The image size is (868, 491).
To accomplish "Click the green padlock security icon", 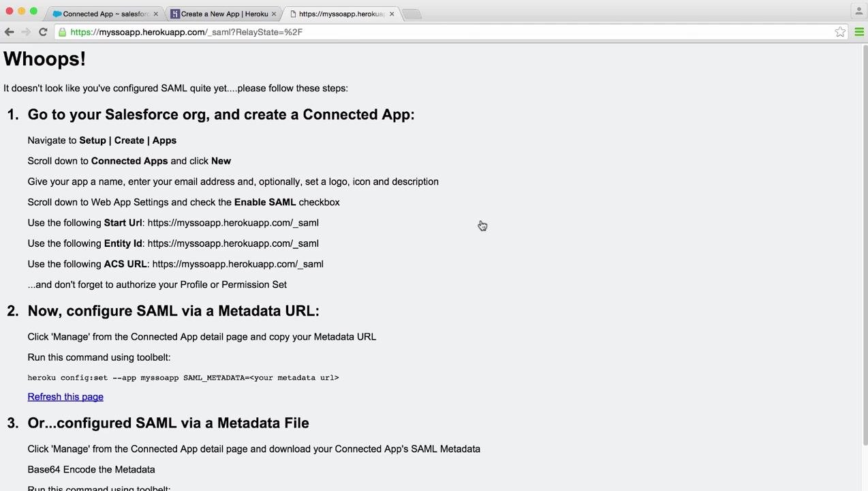I will [x=62, y=32].
